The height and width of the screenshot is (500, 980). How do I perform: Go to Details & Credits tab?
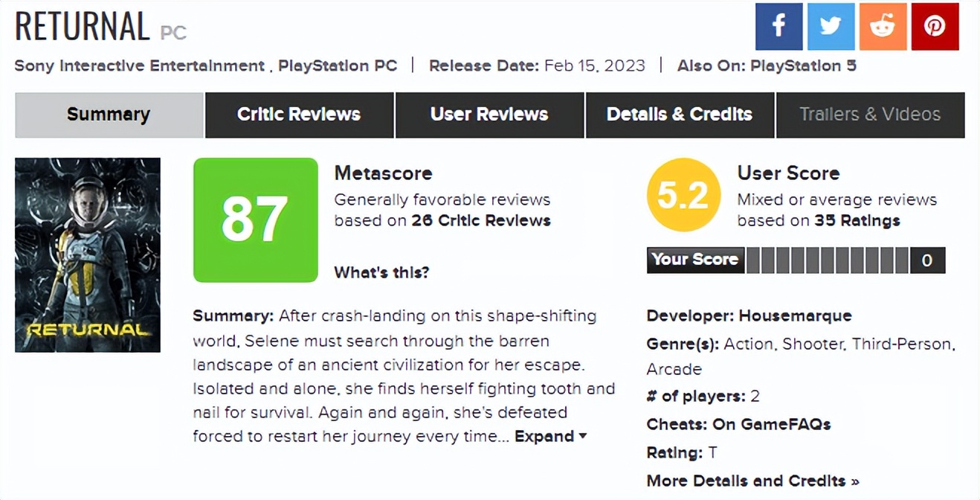click(x=680, y=115)
